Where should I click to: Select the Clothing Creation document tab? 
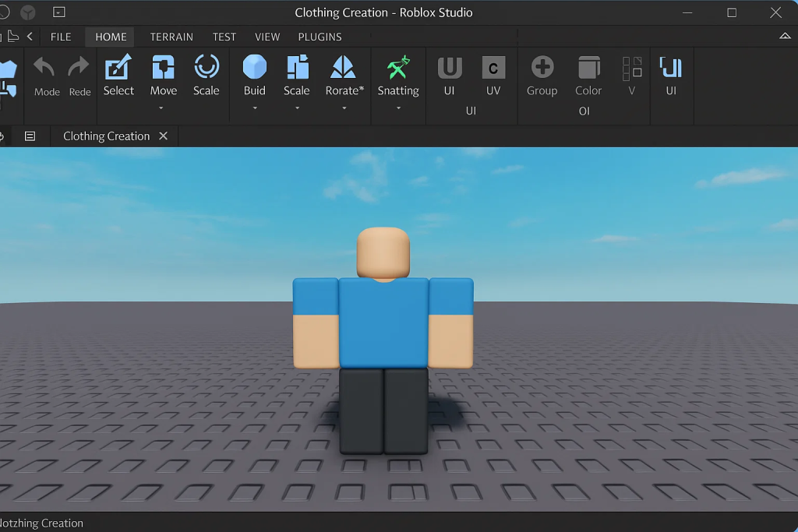[x=106, y=136]
